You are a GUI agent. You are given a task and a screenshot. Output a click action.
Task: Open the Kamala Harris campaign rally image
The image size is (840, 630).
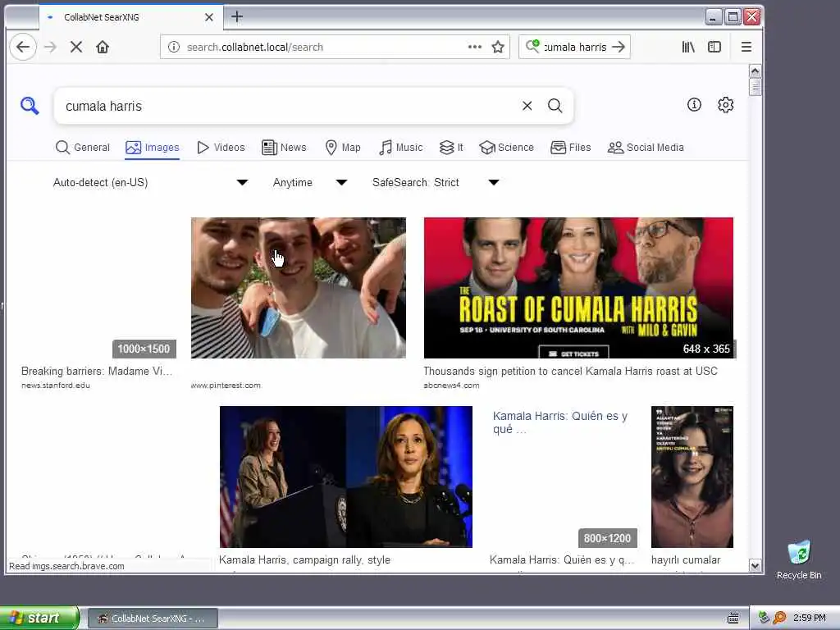click(x=346, y=477)
